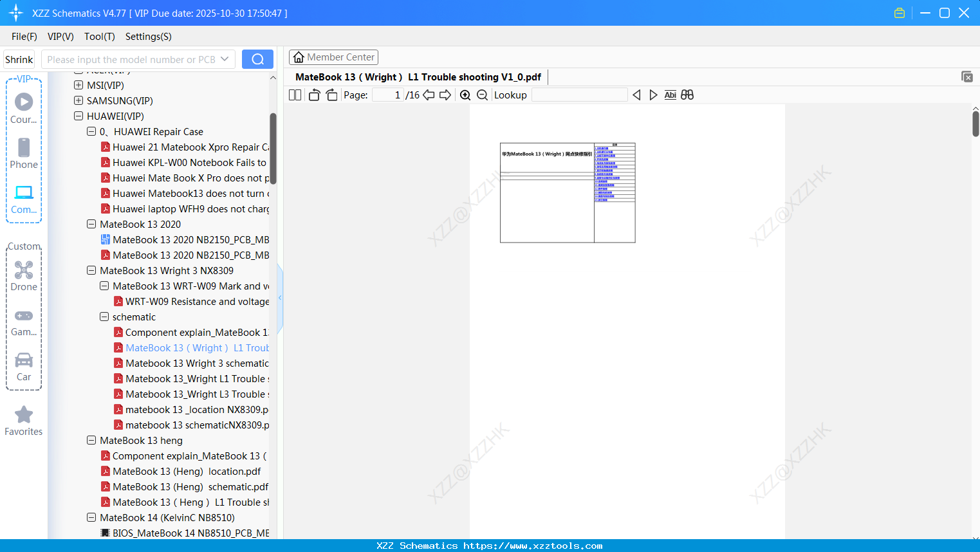
Task: Open the Drone sidebar category
Action: point(24,275)
